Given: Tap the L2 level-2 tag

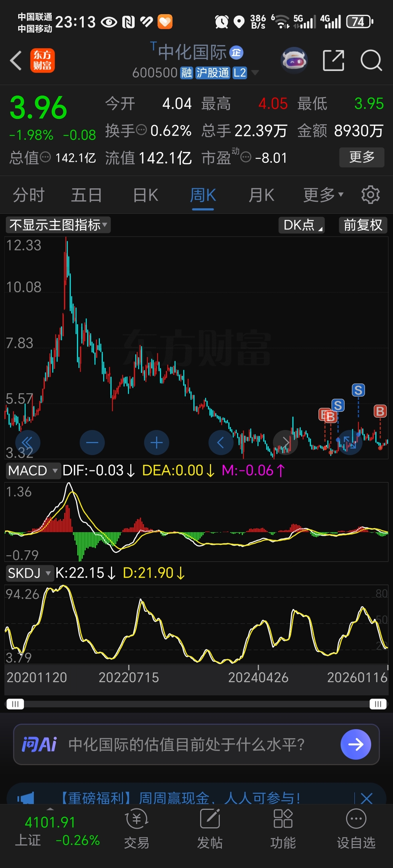Looking at the screenshot, I should [240, 73].
